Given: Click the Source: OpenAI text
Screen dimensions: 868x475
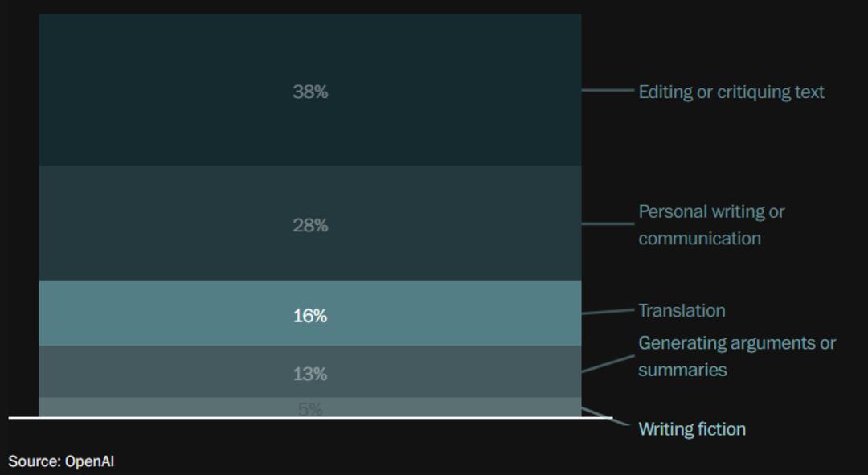Looking at the screenshot, I should point(61,461).
